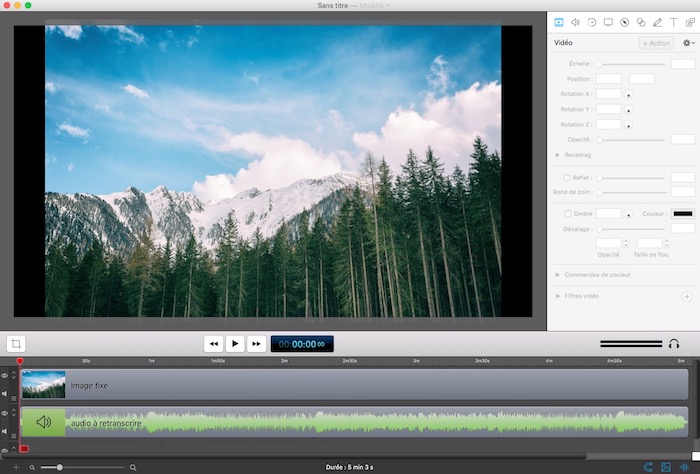Mute the audio à retranscrire track
The height and width of the screenshot is (474, 700).
click(x=5, y=431)
